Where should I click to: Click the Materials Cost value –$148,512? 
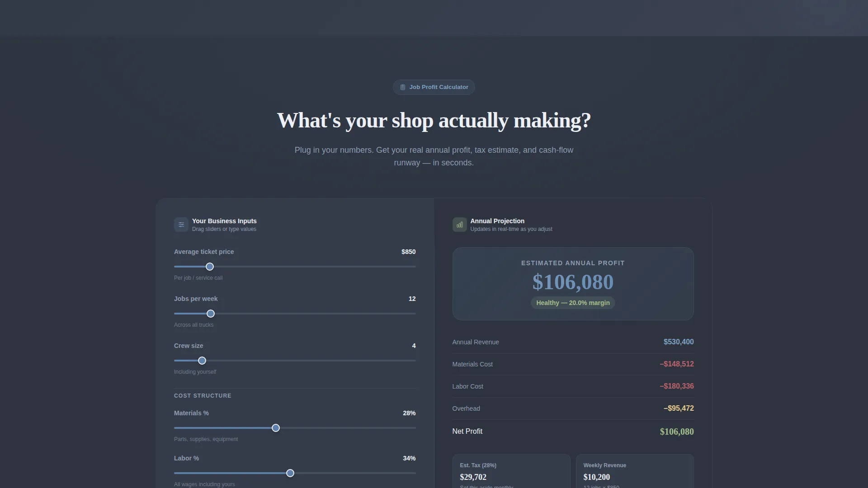676,364
